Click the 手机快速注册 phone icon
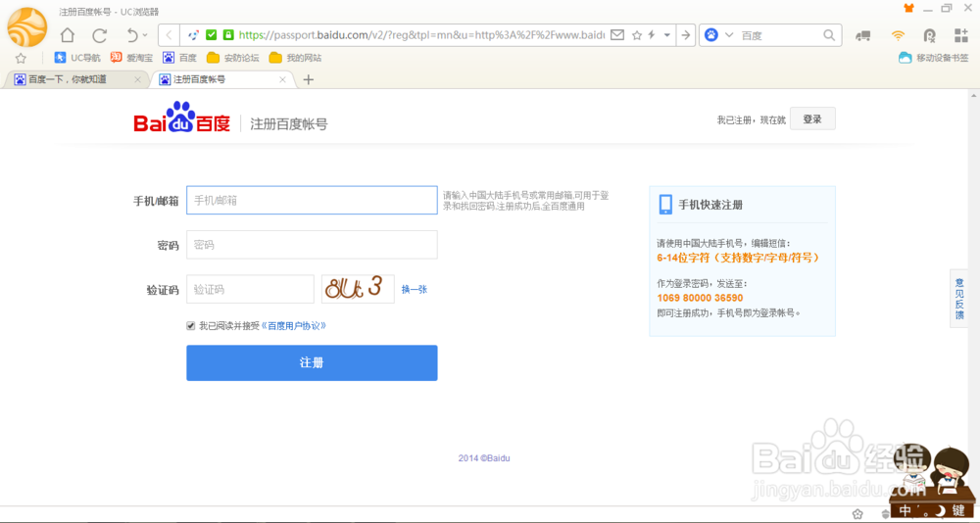The height and width of the screenshot is (523, 980). pos(665,205)
